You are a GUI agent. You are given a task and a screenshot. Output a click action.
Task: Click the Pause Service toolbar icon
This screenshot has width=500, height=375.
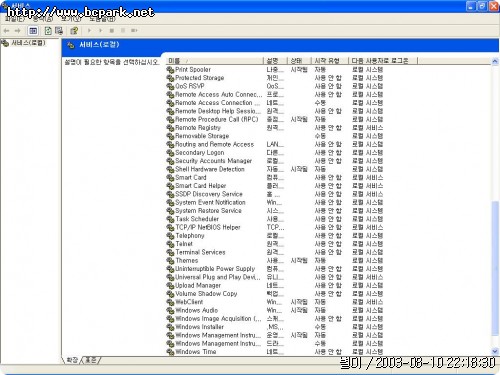coord(123,31)
